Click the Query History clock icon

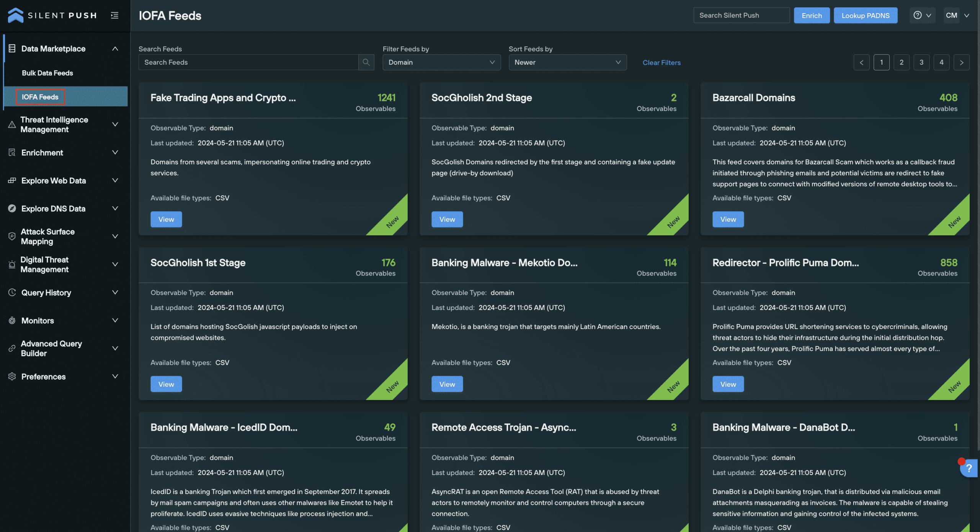pos(12,292)
